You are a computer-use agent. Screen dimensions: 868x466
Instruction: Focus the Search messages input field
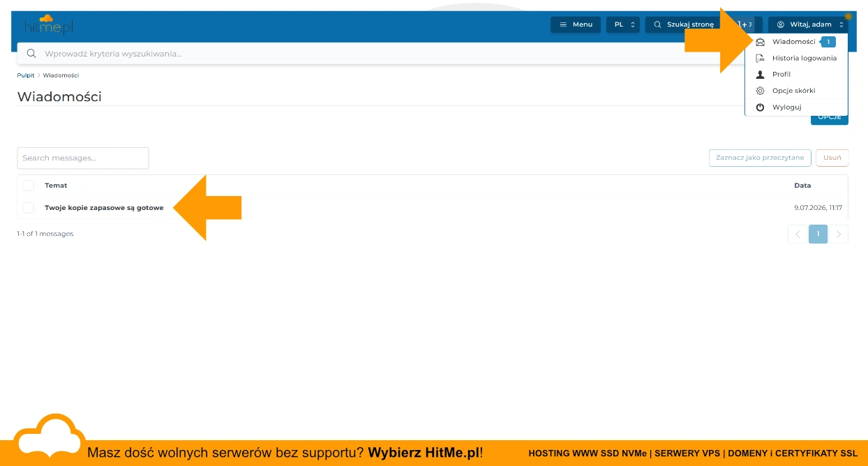[x=83, y=158]
